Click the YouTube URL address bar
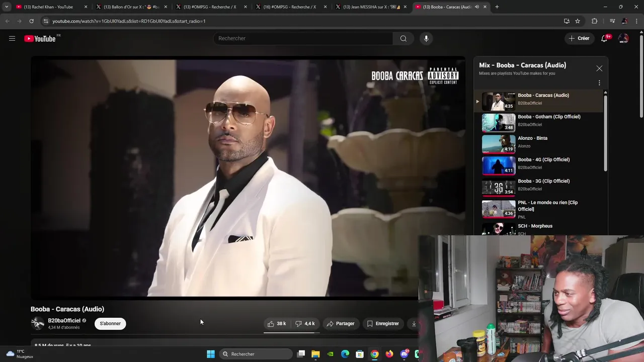This screenshot has width=644, height=362. pos(302,21)
